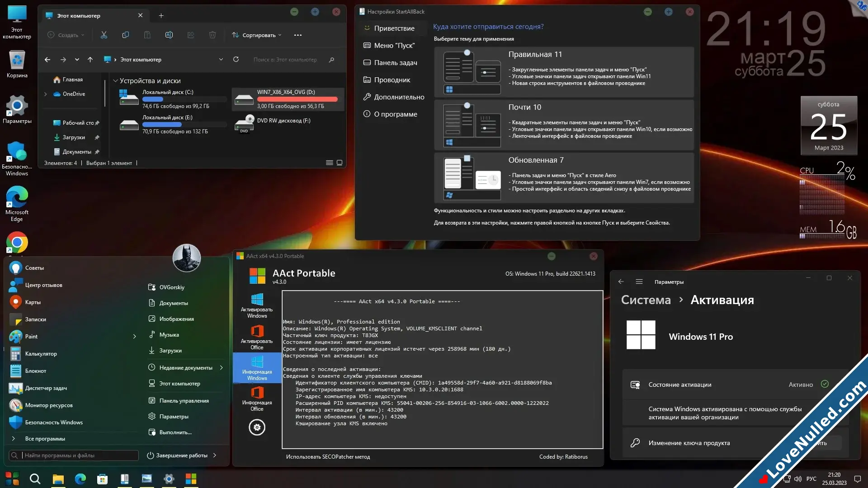Image resolution: width=868 pixels, height=488 pixels.
Task: Open Create dropdown in Explorer toolbar
Action: tap(66, 35)
